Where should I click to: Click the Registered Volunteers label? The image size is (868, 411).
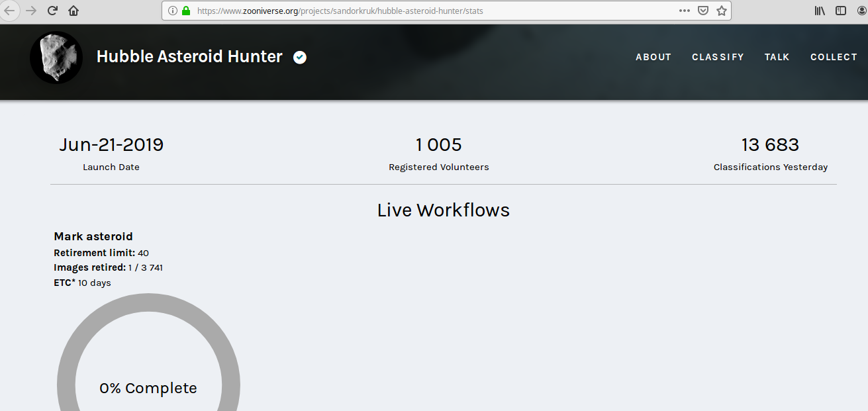pyautogui.click(x=439, y=167)
